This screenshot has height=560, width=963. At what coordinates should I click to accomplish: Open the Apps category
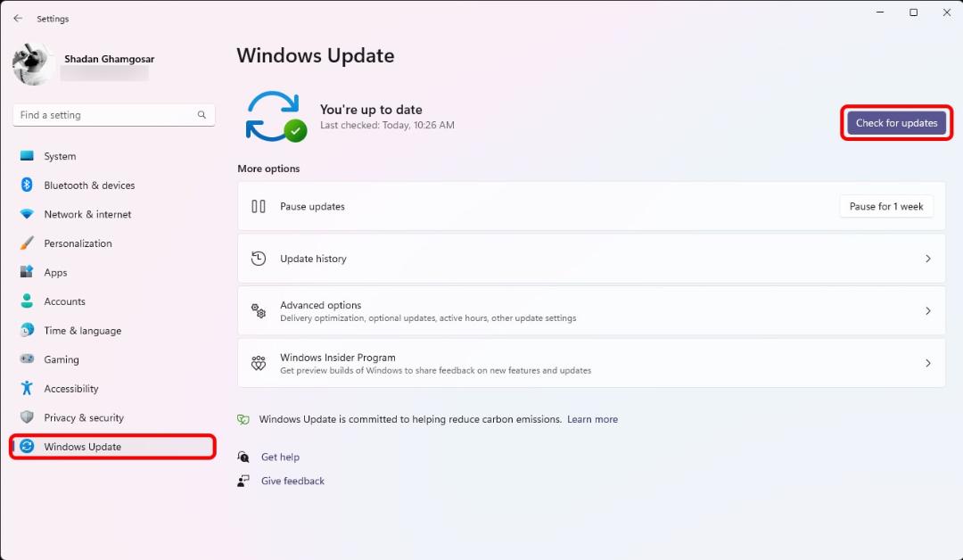(x=113, y=272)
